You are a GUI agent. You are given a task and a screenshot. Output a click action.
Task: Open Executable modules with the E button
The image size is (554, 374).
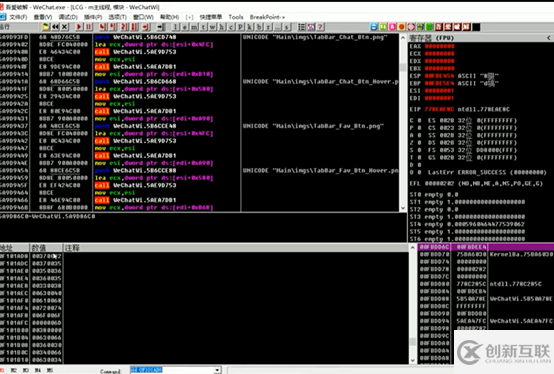[185, 27]
